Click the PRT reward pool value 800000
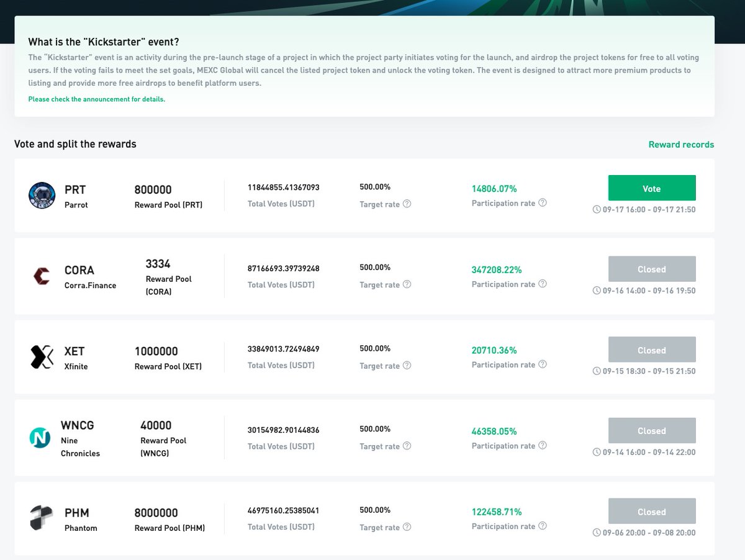Viewport: 745px width, 560px height. point(153,189)
